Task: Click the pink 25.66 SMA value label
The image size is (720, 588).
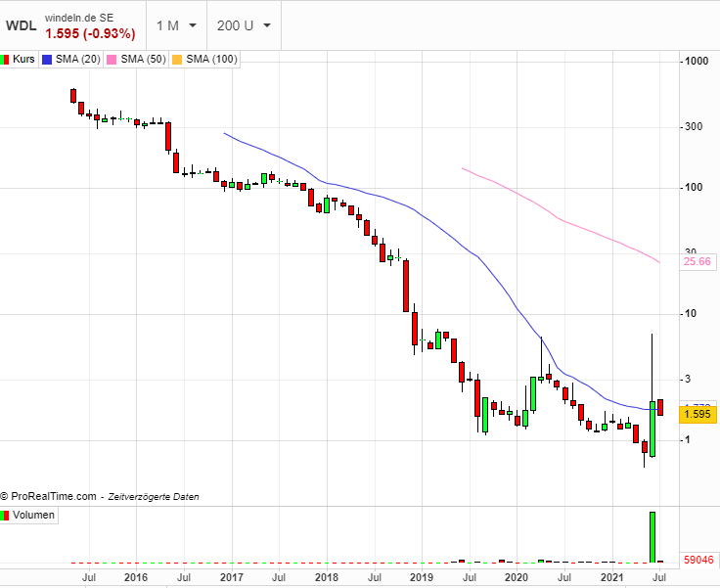Action: pos(697,262)
